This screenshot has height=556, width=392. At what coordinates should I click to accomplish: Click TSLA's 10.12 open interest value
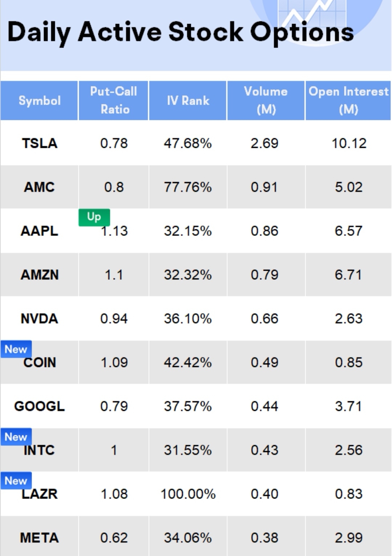(348, 143)
